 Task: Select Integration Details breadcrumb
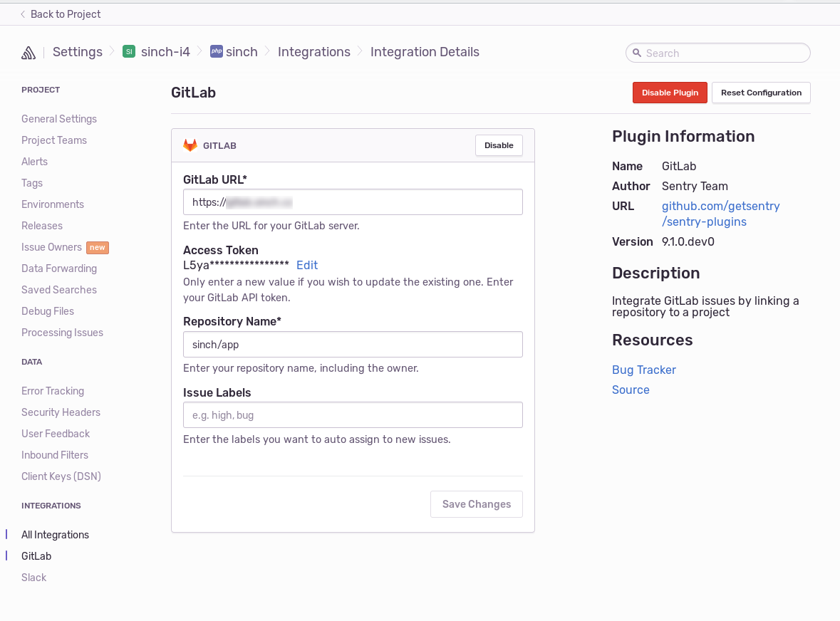(425, 52)
